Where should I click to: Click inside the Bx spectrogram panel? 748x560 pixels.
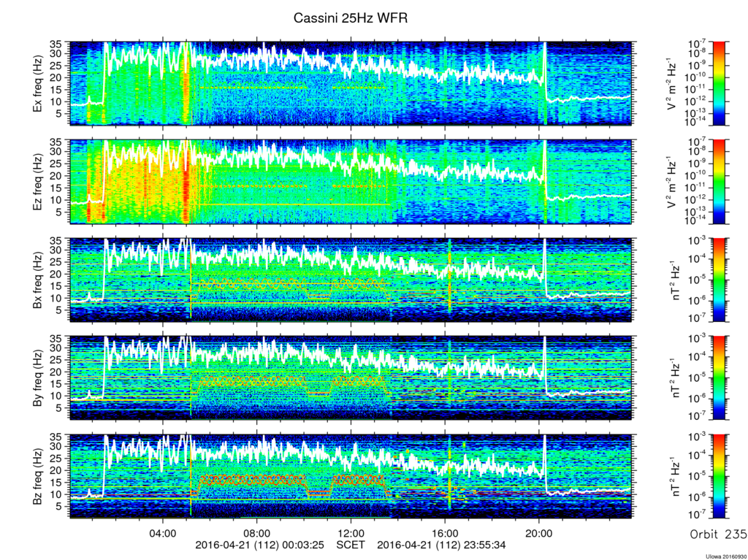[x=351, y=280]
